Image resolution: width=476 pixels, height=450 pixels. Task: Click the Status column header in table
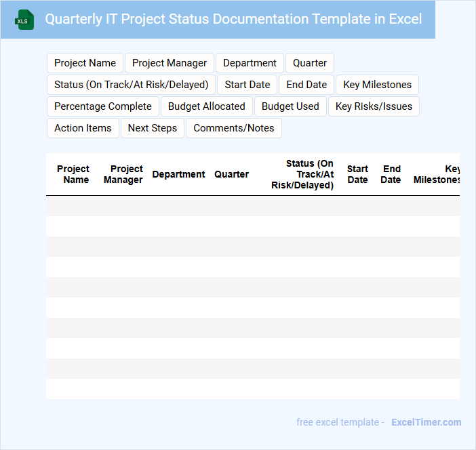(x=302, y=174)
